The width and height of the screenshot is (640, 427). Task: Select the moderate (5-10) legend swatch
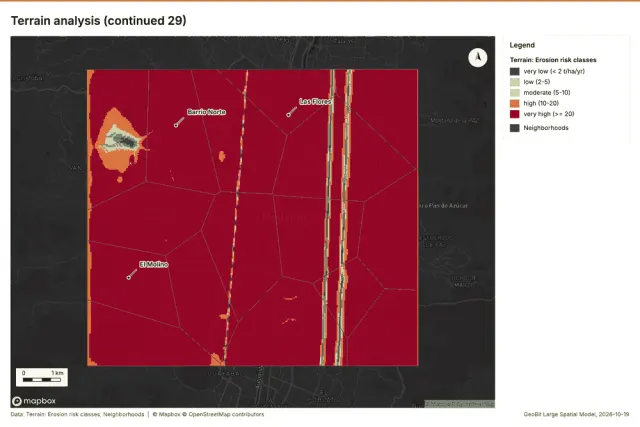click(x=515, y=93)
